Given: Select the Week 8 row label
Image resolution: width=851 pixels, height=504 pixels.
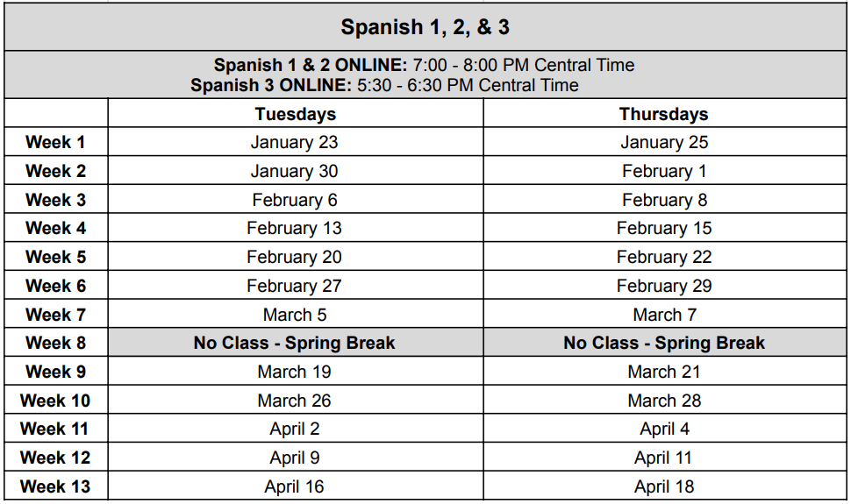Looking at the screenshot, I should (55, 343).
